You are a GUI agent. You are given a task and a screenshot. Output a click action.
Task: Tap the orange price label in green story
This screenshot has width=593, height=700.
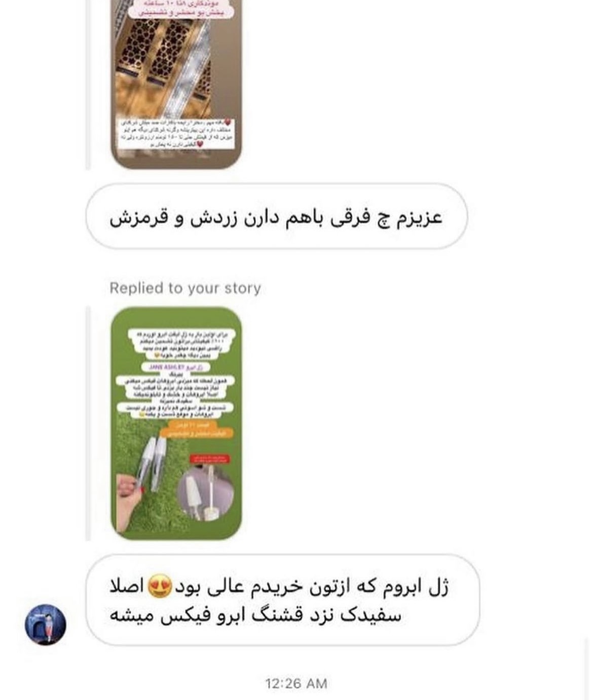pyautogui.click(x=197, y=429)
